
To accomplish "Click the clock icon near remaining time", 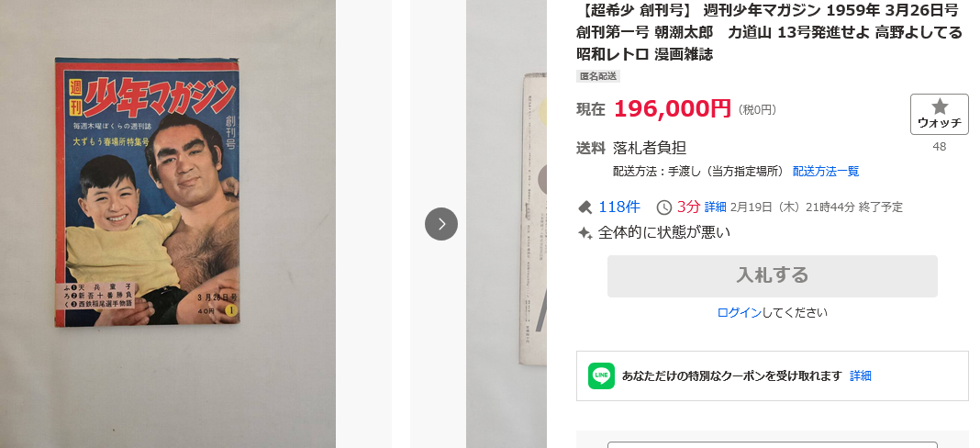I will 664,207.
